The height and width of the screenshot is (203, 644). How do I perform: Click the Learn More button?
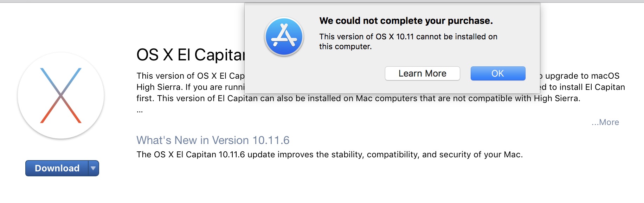(x=422, y=73)
